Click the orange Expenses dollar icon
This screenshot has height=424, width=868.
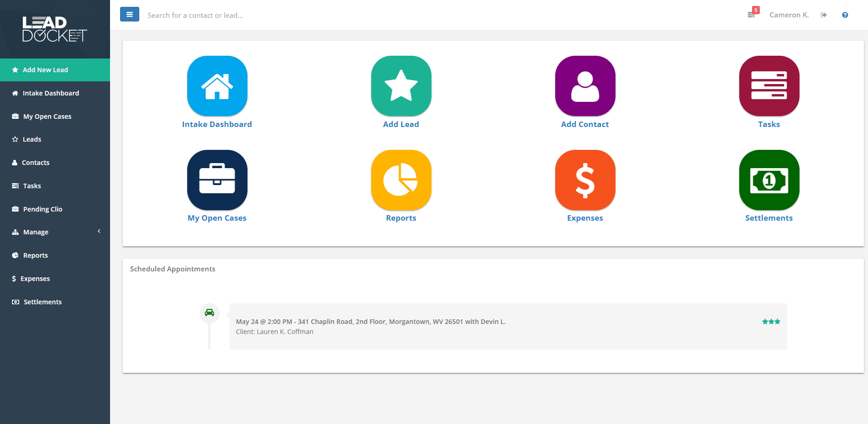(585, 180)
